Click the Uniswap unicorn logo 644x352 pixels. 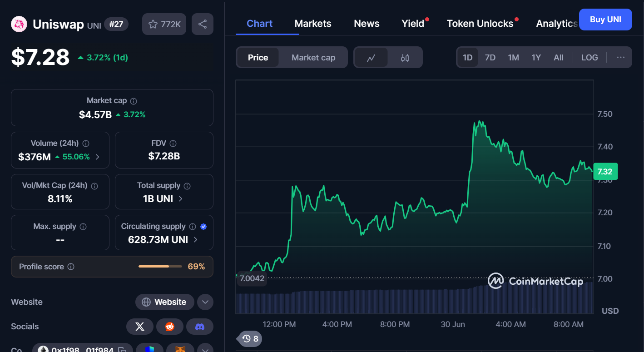click(19, 24)
